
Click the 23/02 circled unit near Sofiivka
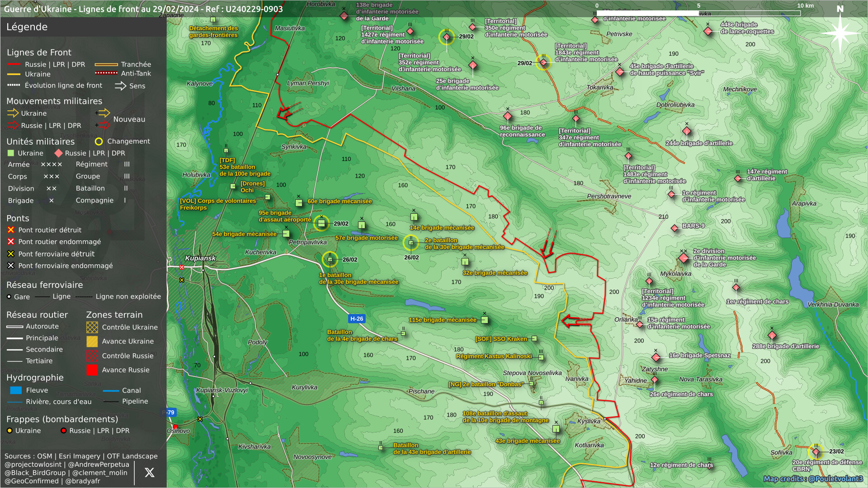[816, 451]
